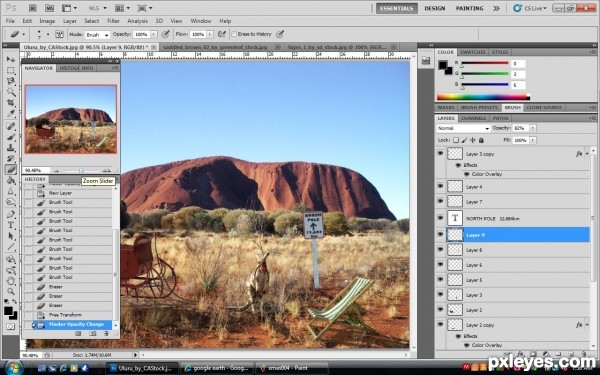Image resolution: width=600 pixels, height=375 pixels.
Task: Toggle the brush panel icon in options bar
Action: [59, 34]
